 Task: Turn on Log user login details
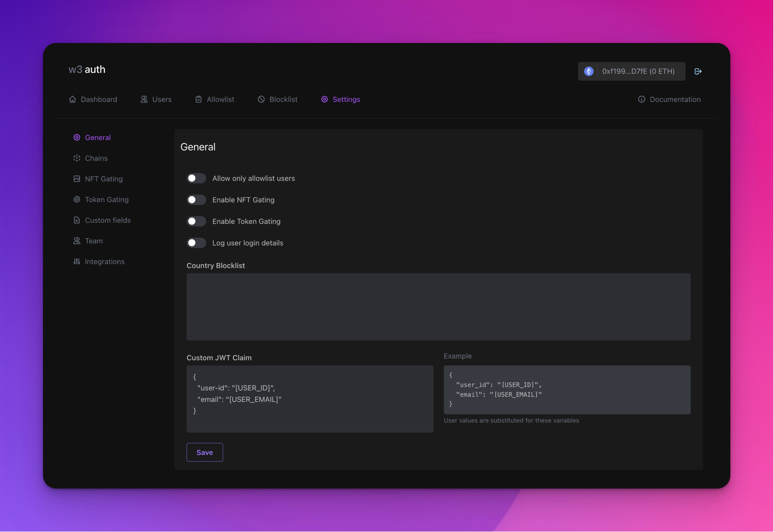[x=196, y=243]
